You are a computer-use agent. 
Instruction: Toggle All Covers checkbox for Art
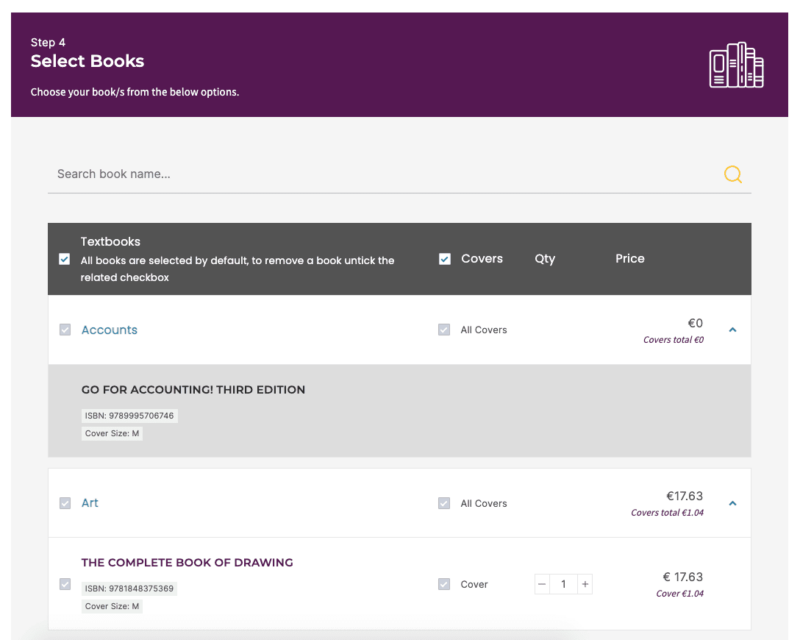(444, 503)
